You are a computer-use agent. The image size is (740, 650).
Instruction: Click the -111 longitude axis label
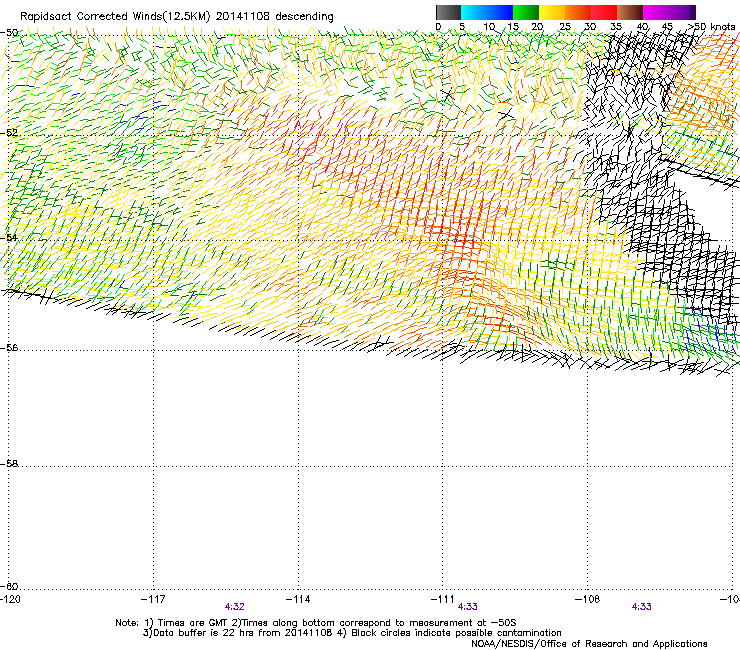point(443,599)
